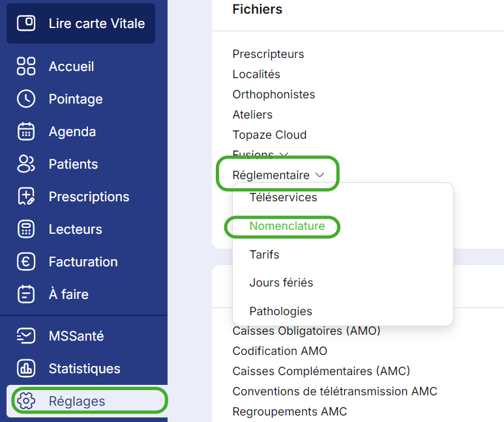Open Statistiques with the bar chart icon

coord(26,369)
